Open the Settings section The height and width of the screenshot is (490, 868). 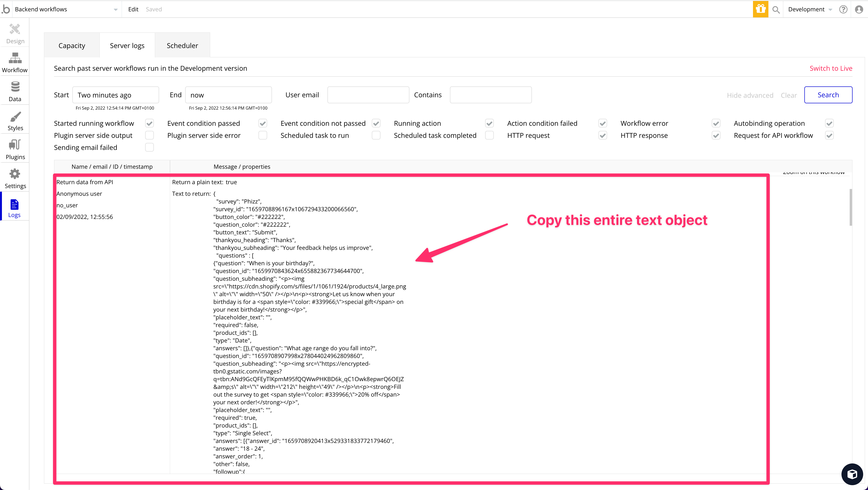[x=15, y=177]
